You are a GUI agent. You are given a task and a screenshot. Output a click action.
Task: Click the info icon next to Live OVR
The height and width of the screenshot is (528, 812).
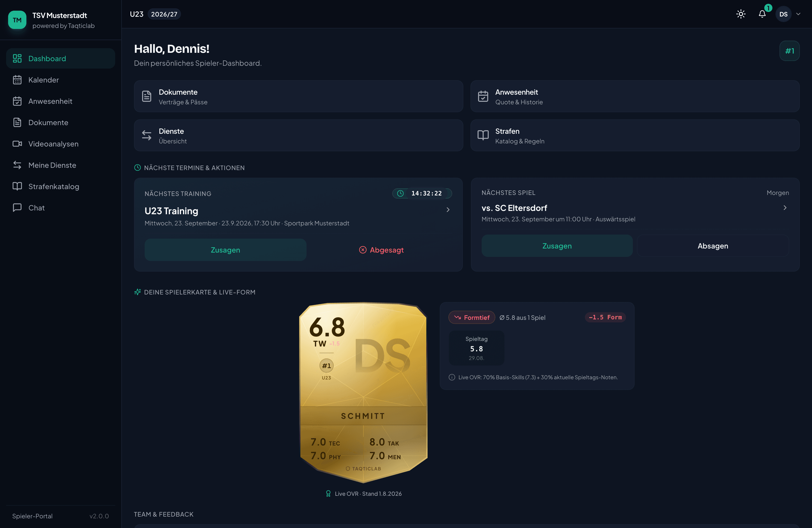point(452,377)
